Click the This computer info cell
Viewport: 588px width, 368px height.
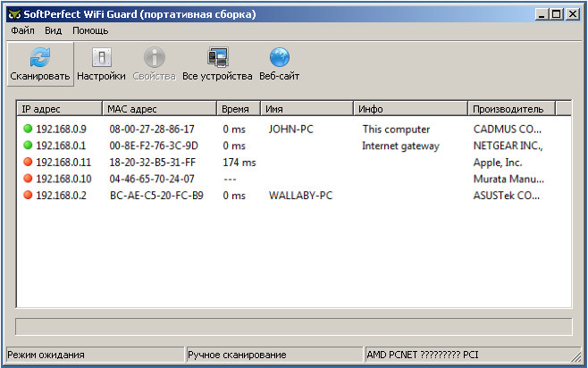tap(396, 130)
